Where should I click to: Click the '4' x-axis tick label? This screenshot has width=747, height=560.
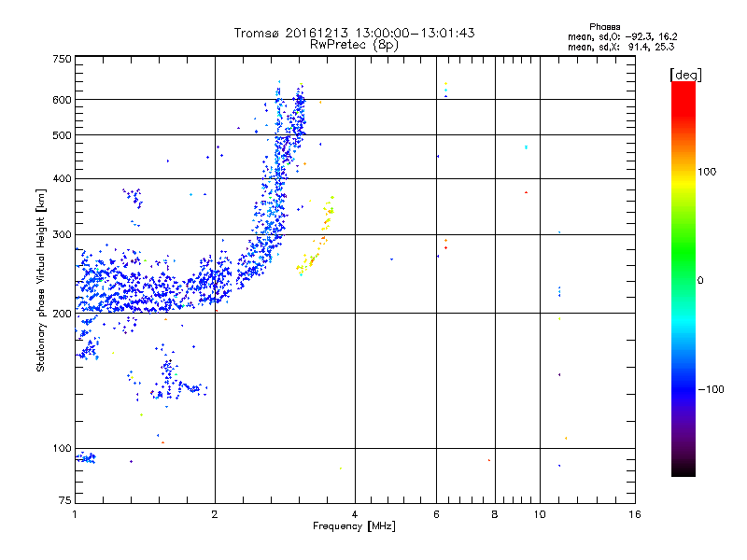click(x=355, y=514)
